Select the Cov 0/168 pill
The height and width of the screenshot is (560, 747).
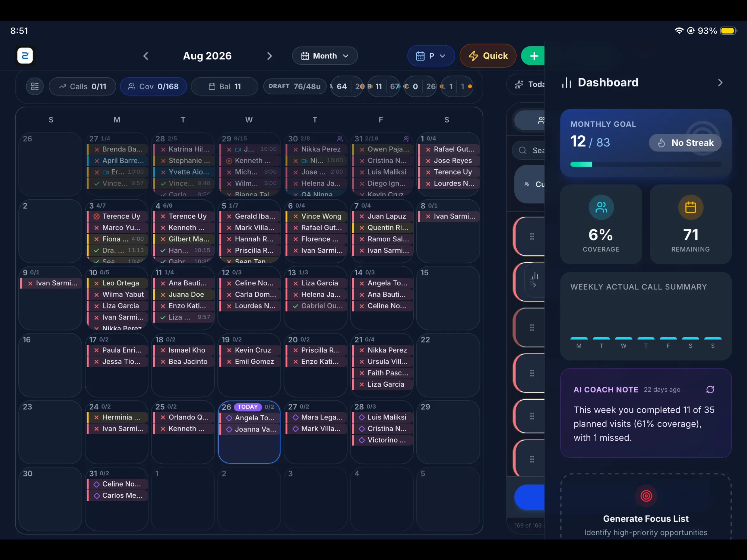pyautogui.click(x=153, y=86)
